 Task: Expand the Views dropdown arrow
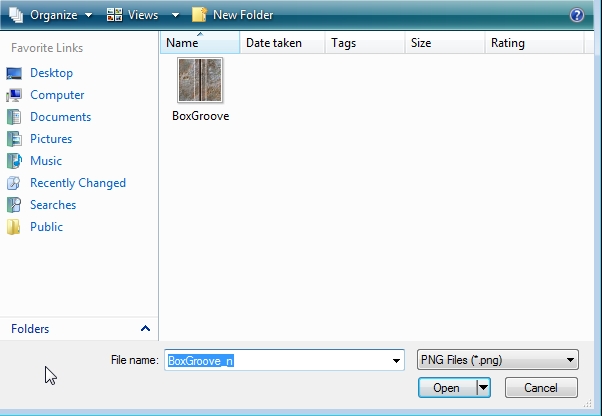tap(175, 15)
